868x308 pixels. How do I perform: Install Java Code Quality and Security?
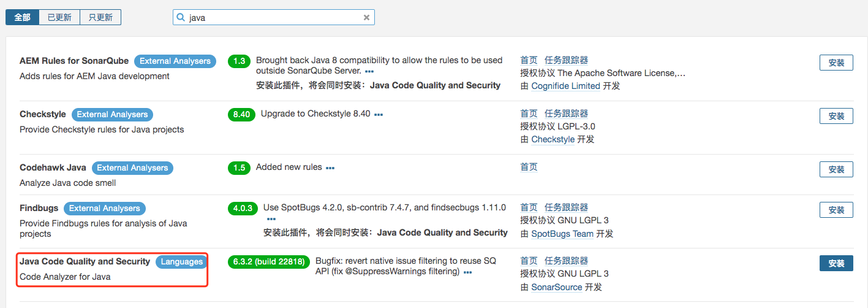pyautogui.click(x=836, y=263)
